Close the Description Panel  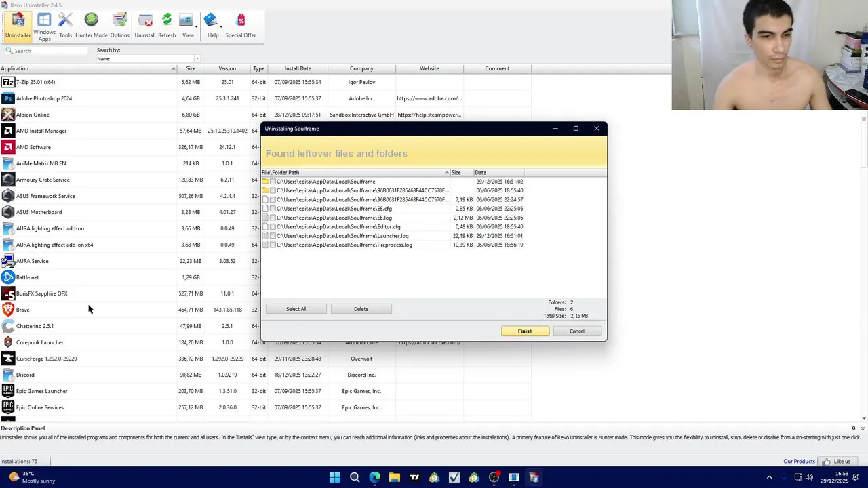(x=863, y=428)
